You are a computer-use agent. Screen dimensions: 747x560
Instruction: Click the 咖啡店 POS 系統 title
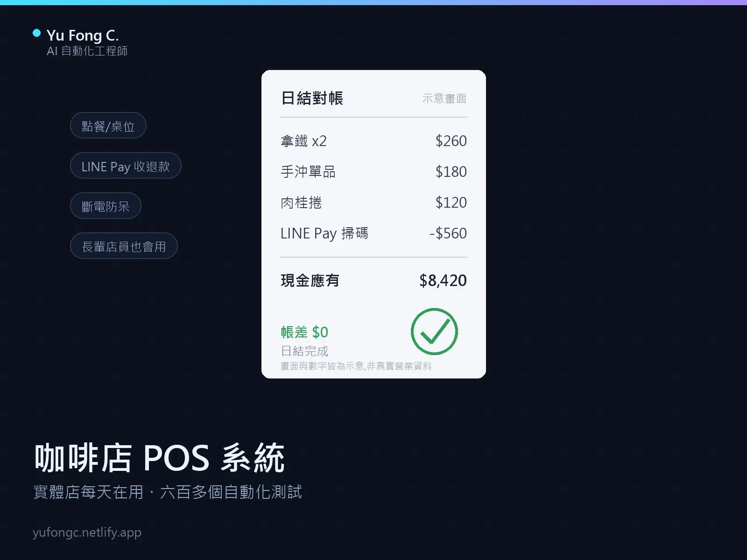pos(159,458)
